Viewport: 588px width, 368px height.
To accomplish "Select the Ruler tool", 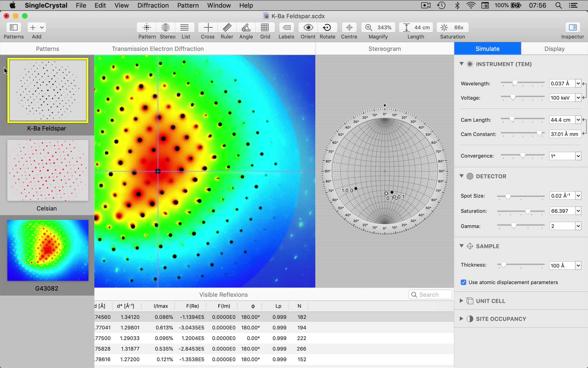I will pos(227,28).
